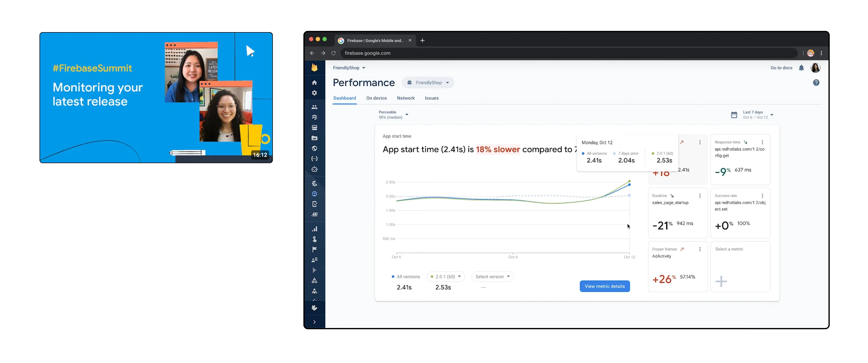The height and width of the screenshot is (363, 868).
Task: Toggle the All versions series in chart legend
Action: coord(406,276)
